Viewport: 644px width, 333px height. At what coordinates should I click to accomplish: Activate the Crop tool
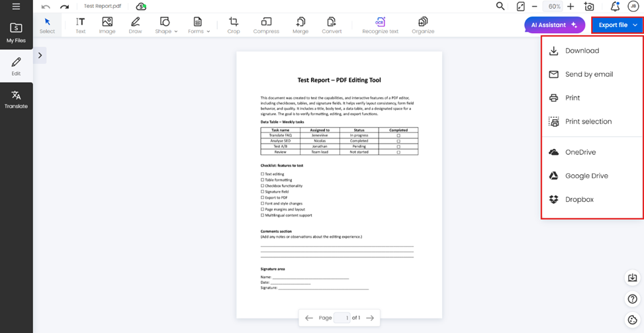click(233, 25)
